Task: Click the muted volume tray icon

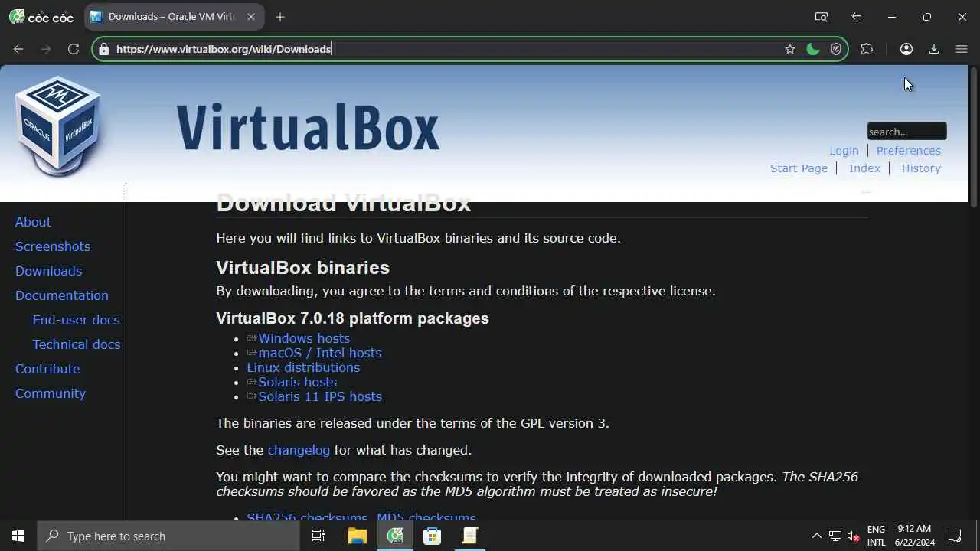Action: click(854, 536)
